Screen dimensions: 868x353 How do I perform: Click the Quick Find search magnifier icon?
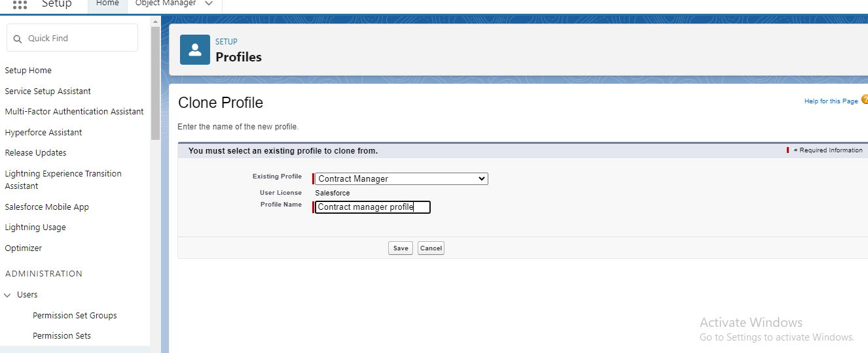[18, 39]
